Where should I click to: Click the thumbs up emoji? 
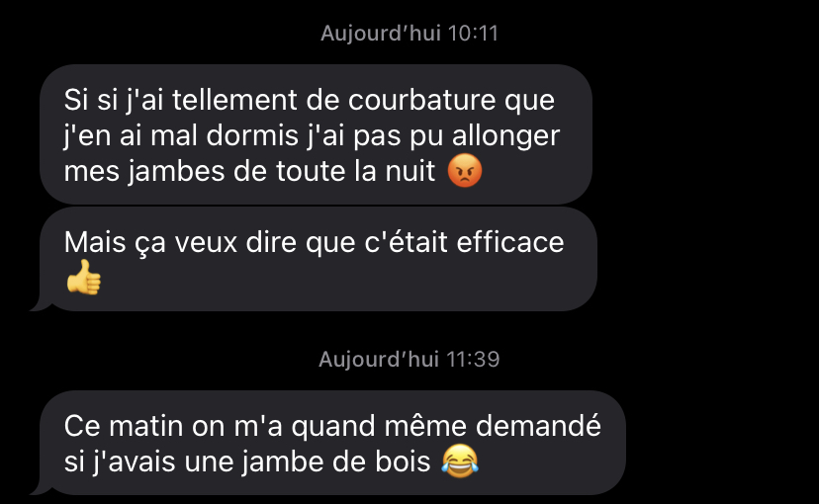point(83,278)
